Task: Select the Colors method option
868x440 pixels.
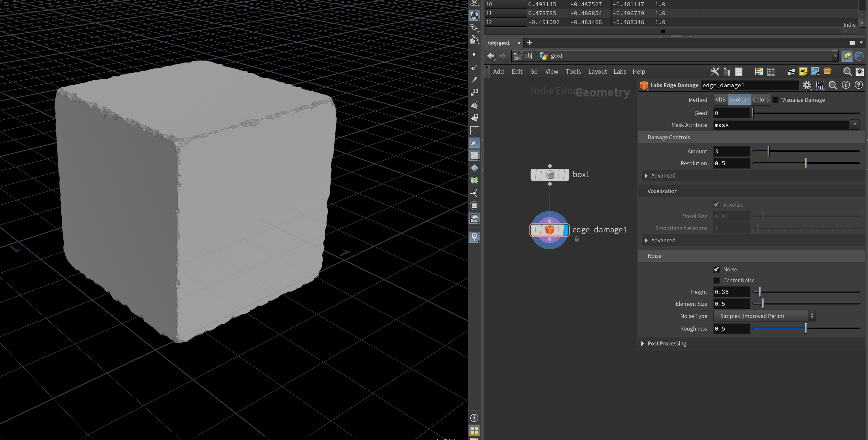Action: [761, 100]
